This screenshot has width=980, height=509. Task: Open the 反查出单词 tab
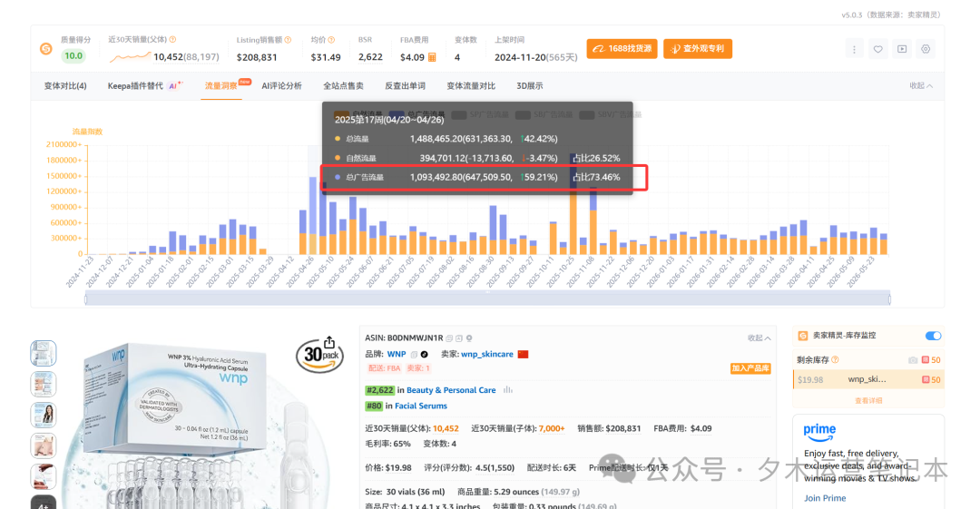click(405, 85)
